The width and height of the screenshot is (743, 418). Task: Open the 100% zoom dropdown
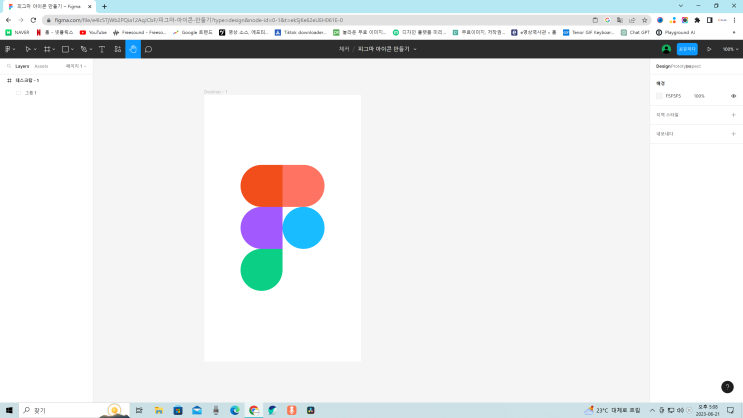(x=730, y=49)
